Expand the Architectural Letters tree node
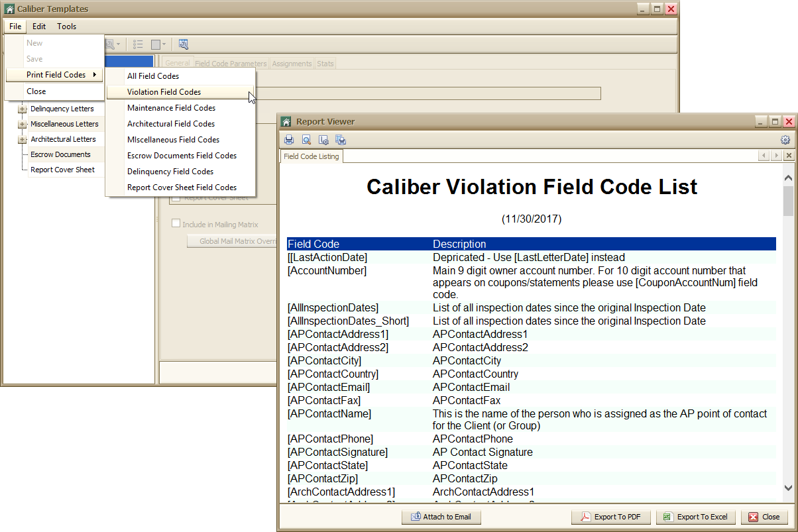 point(22,140)
